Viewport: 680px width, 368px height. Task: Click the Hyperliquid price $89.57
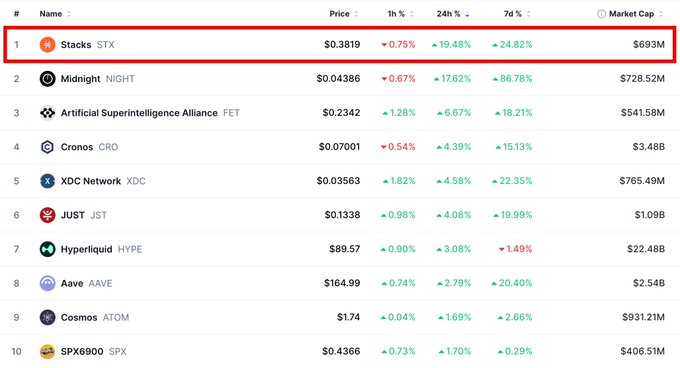tap(345, 249)
